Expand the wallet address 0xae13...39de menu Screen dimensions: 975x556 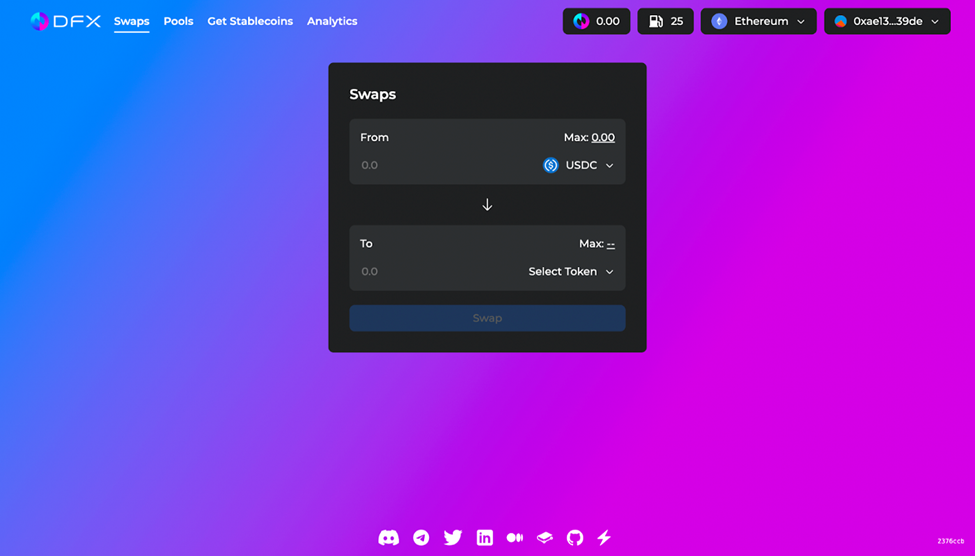pyautogui.click(x=887, y=21)
